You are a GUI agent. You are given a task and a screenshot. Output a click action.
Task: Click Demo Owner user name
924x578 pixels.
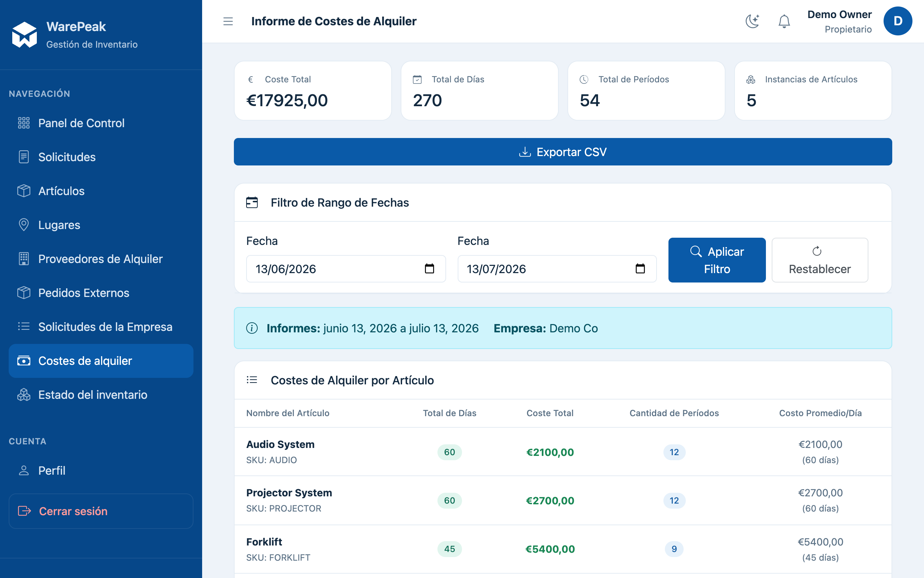coord(839,14)
